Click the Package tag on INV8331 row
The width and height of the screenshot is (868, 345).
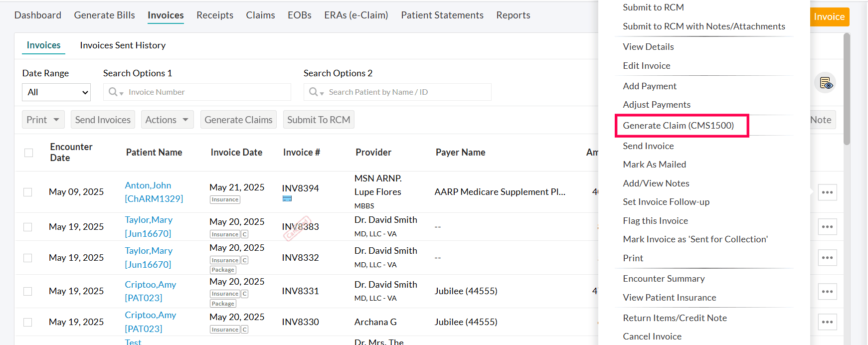(223, 304)
